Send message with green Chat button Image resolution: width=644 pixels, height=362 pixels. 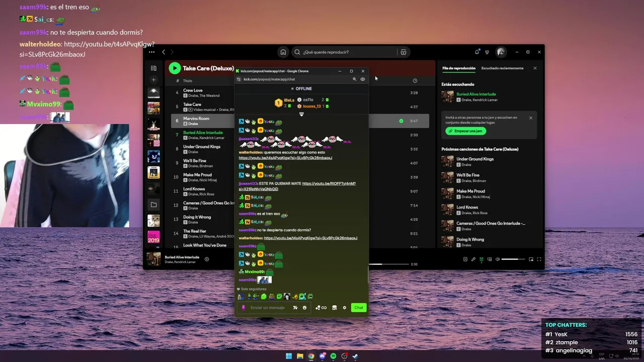point(358,308)
